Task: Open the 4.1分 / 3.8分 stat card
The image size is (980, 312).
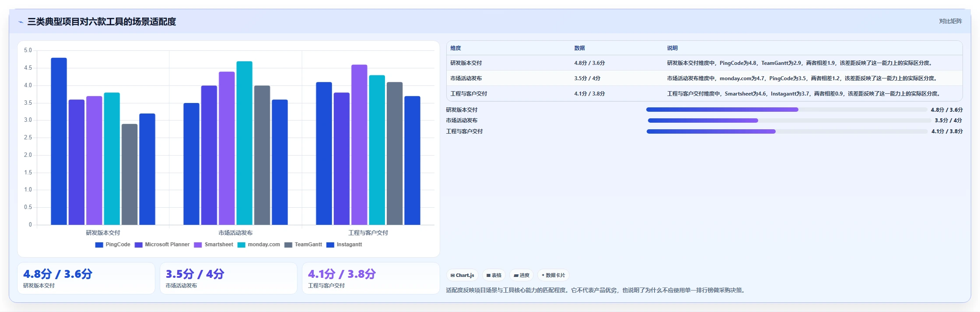Action: tap(371, 278)
